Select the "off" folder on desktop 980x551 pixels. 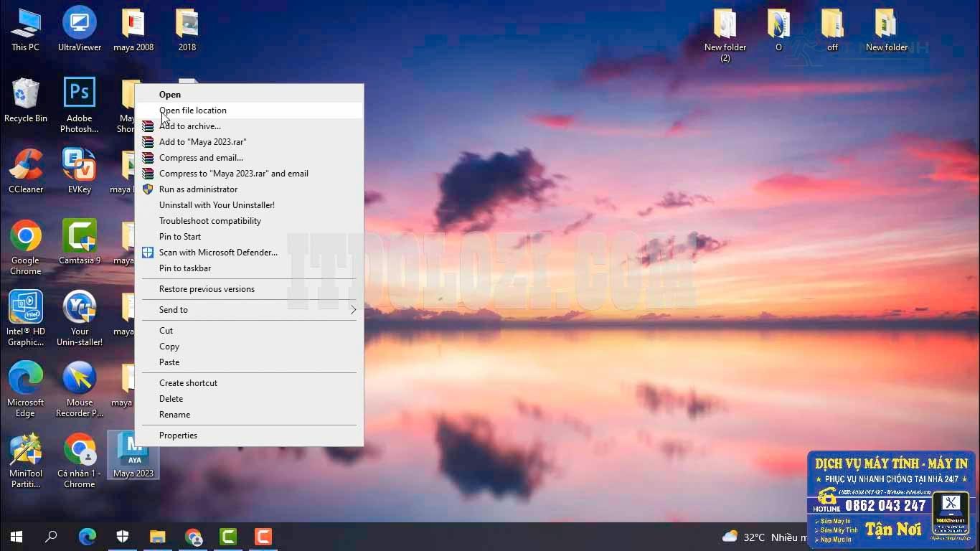click(x=832, y=30)
